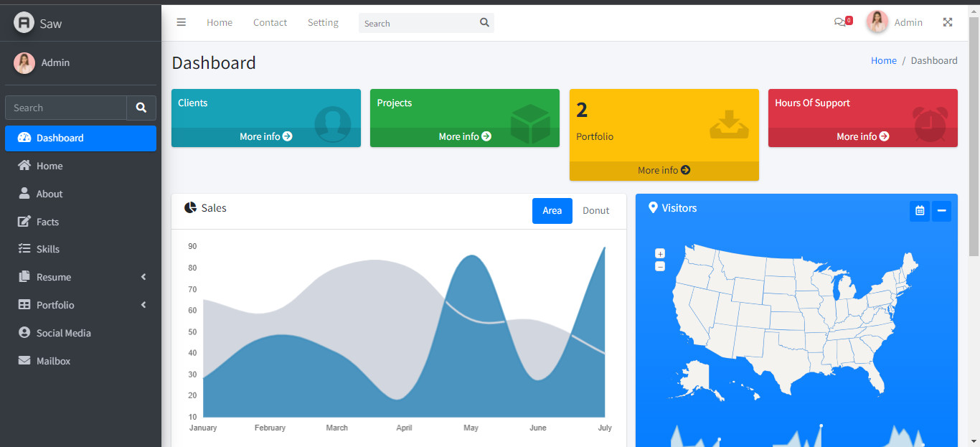Open the calendar icon in Visitors card
Image resolution: width=980 pixels, height=447 pixels.
tap(920, 211)
